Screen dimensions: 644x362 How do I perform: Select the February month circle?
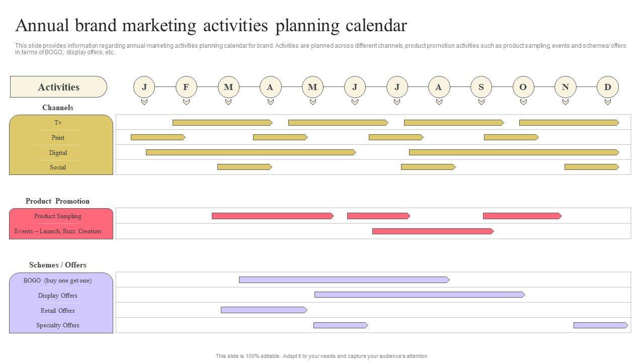(186, 87)
